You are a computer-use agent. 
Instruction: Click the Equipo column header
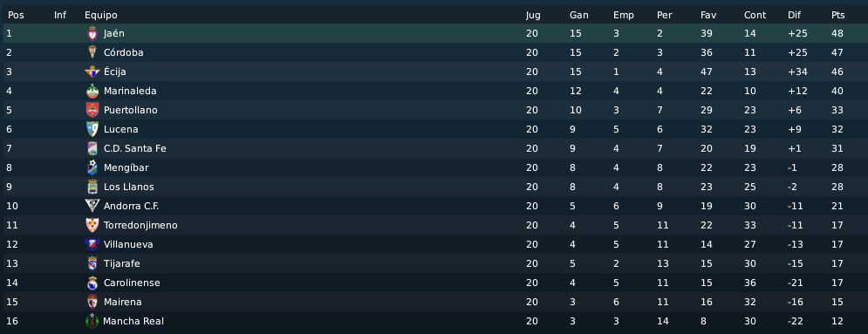(100, 16)
